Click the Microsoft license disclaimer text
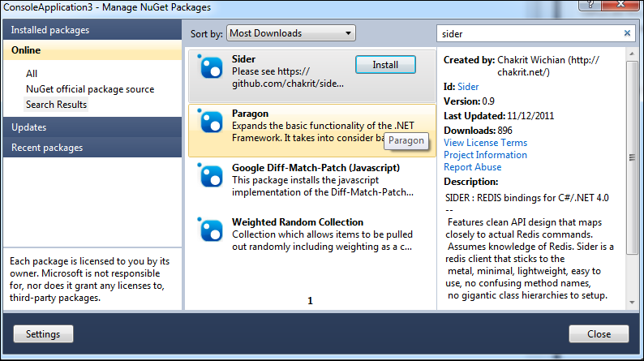 tap(89, 279)
